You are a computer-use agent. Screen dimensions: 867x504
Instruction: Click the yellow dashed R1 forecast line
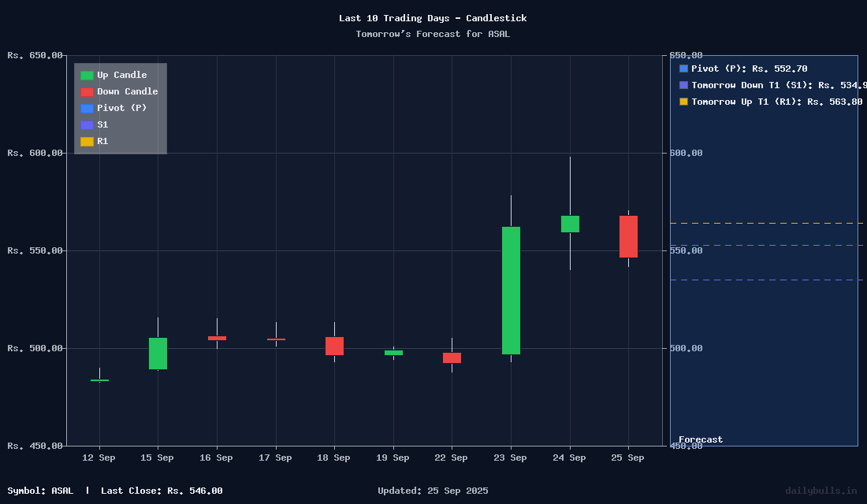[x=766, y=224]
